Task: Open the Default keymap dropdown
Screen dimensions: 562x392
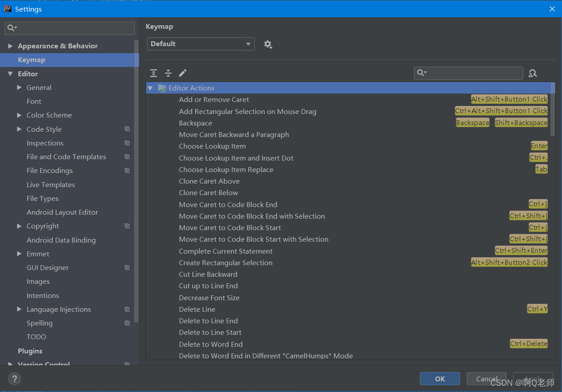Action: click(201, 44)
